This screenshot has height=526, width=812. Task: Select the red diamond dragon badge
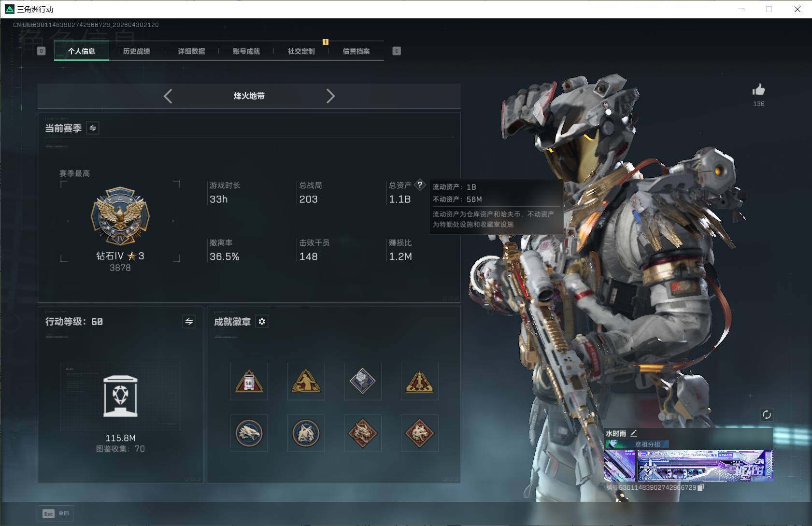(x=363, y=433)
